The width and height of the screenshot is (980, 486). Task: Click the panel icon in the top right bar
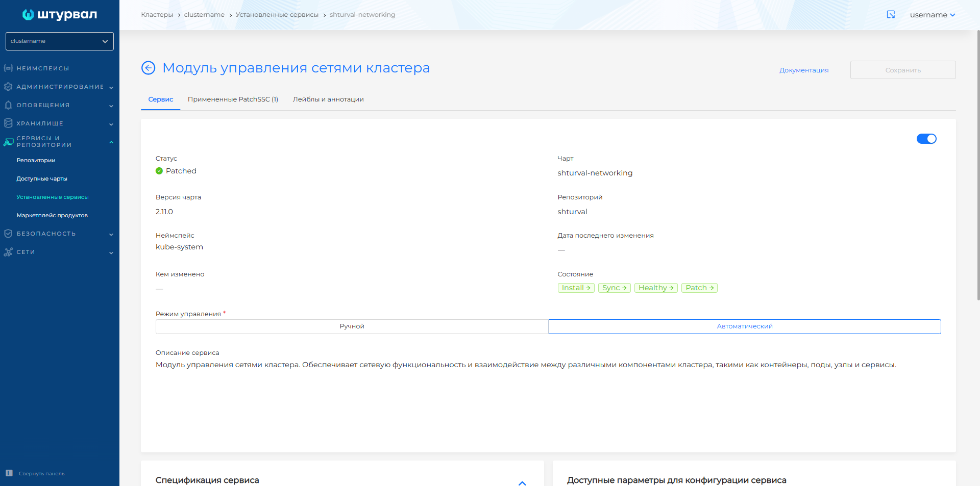pyautogui.click(x=891, y=15)
